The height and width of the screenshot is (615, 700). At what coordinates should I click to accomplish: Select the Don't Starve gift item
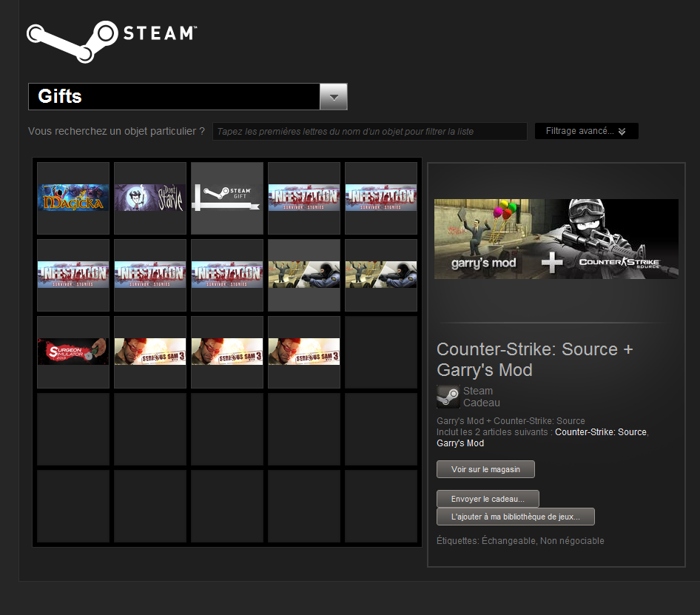[150, 198]
